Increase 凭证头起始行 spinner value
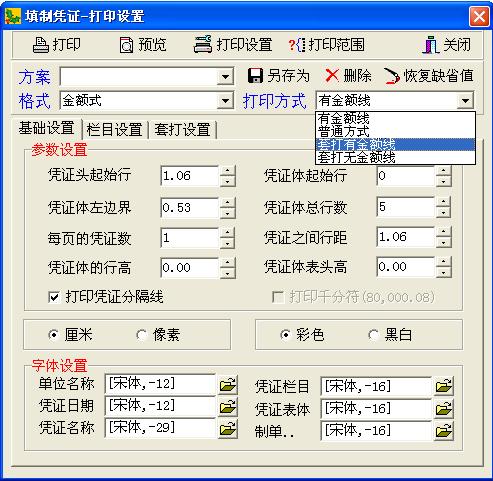Viewport: 493px width, 481px height. [227, 170]
